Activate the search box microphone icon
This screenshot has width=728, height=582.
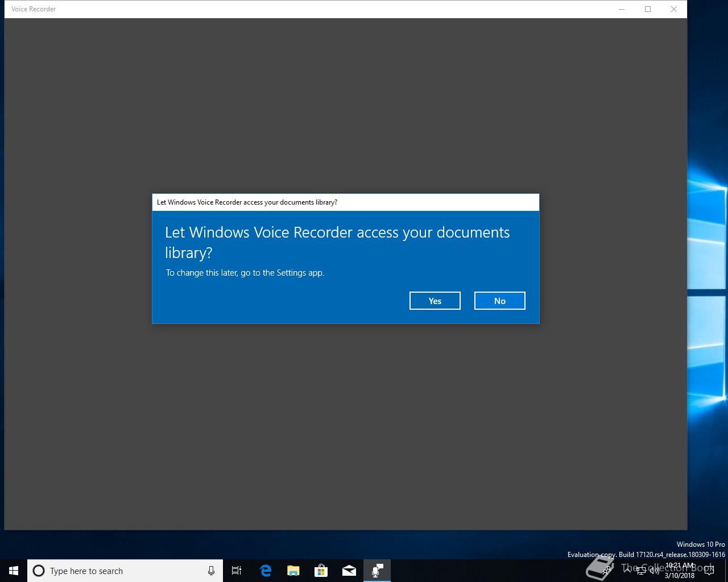click(x=211, y=571)
